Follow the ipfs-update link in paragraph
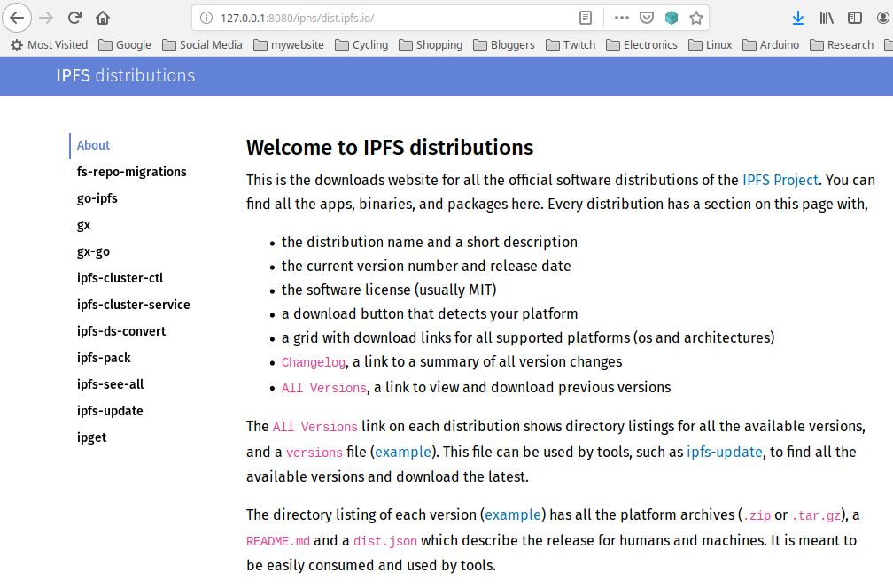The height and width of the screenshot is (588, 893). (x=725, y=452)
